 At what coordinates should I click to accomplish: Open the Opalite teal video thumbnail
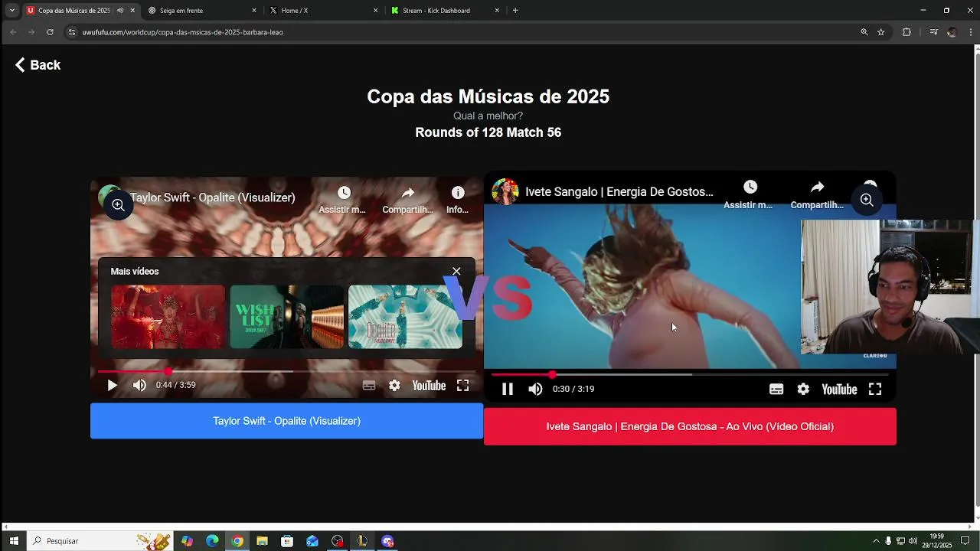[405, 317]
